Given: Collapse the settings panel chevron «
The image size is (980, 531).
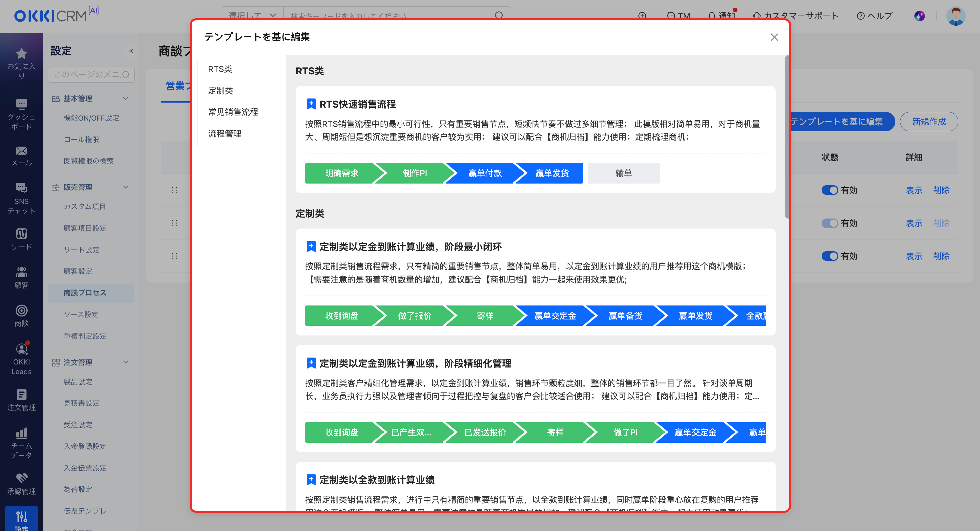Looking at the screenshot, I should tap(131, 51).
